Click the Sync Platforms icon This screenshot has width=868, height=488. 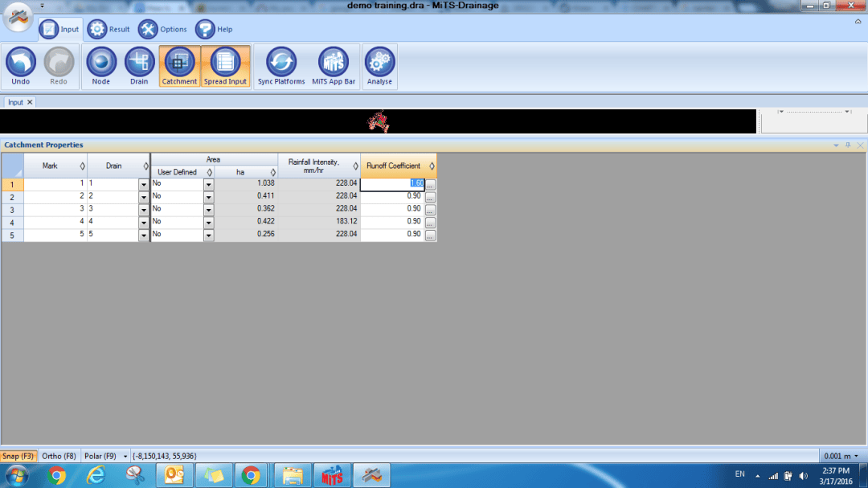pos(281,67)
